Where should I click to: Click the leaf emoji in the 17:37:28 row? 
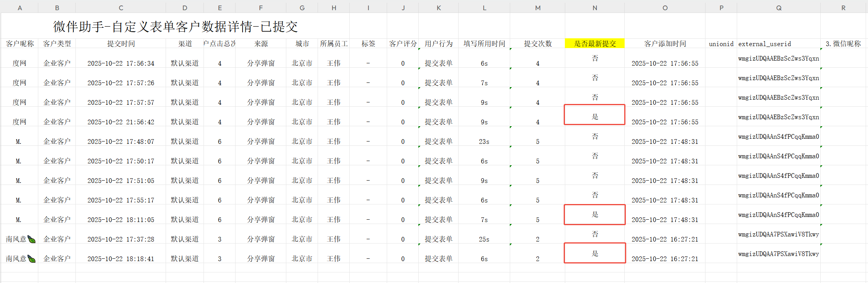pos(32,239)
